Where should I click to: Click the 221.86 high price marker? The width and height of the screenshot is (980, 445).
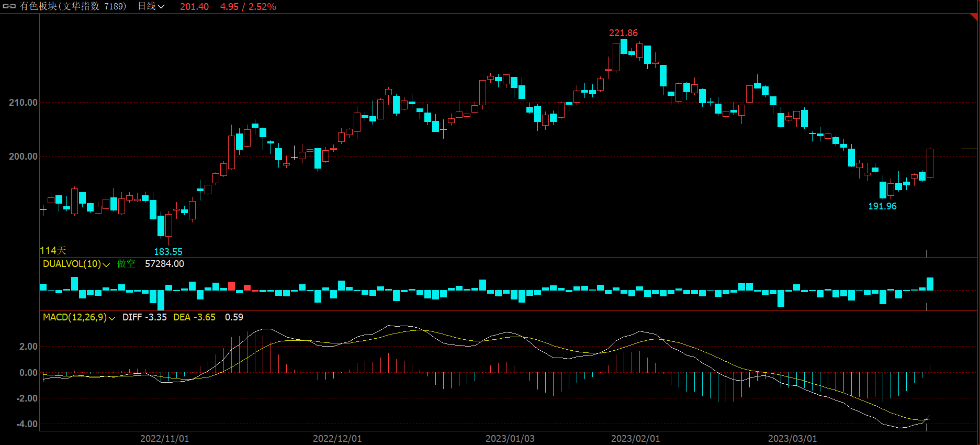[623, 33]
